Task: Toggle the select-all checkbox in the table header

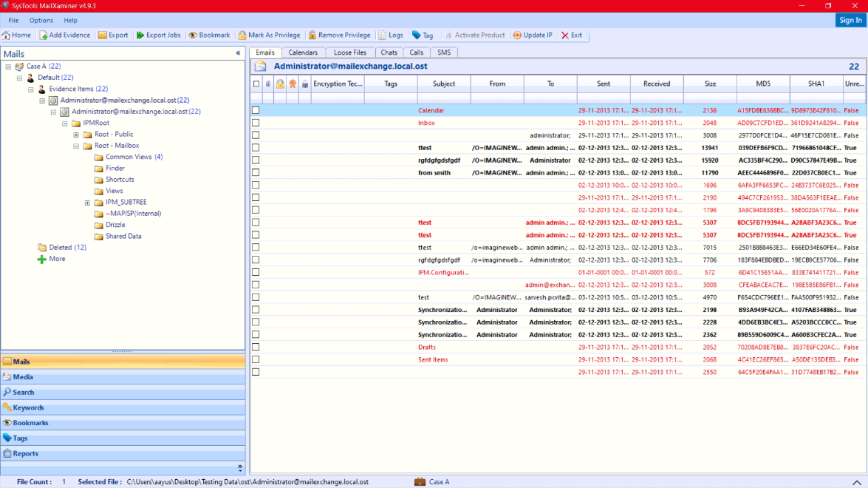Action: tap(256, 84)
